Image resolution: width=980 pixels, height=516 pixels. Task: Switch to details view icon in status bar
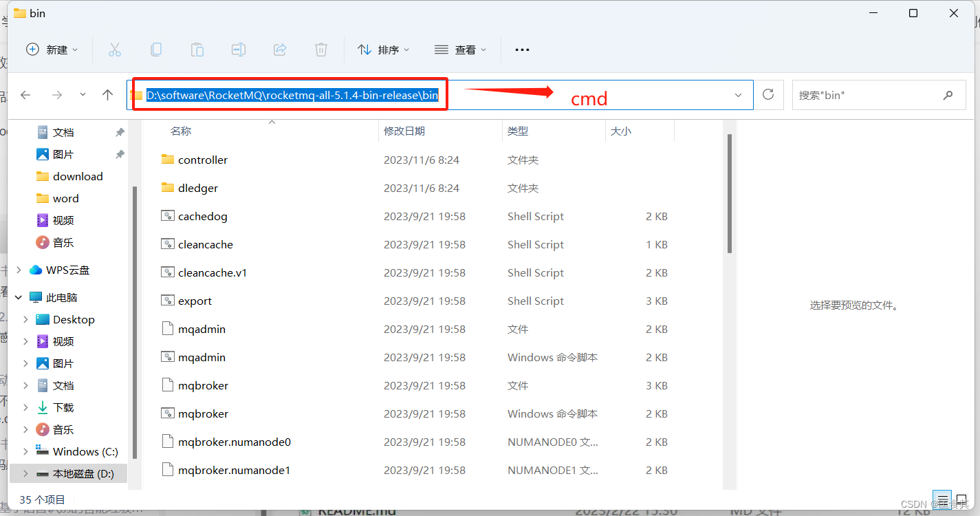tap(942, 499)
